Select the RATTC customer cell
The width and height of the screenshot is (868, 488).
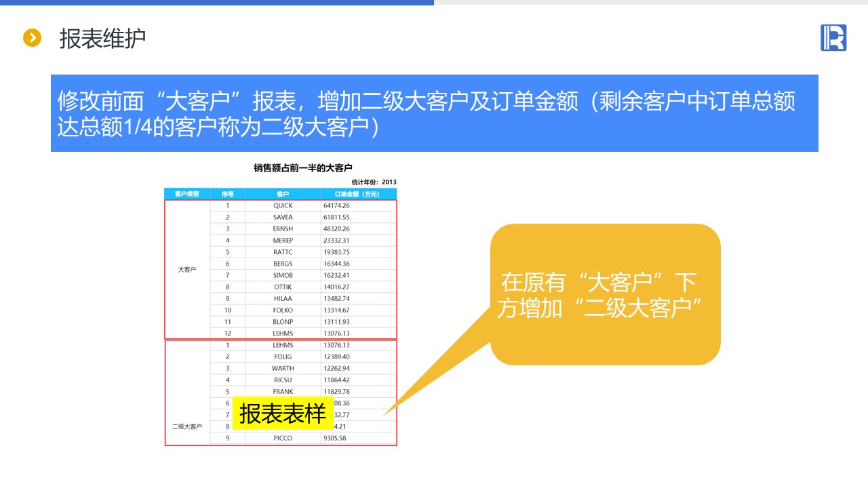pyautogui.click(x=283, y=252)
